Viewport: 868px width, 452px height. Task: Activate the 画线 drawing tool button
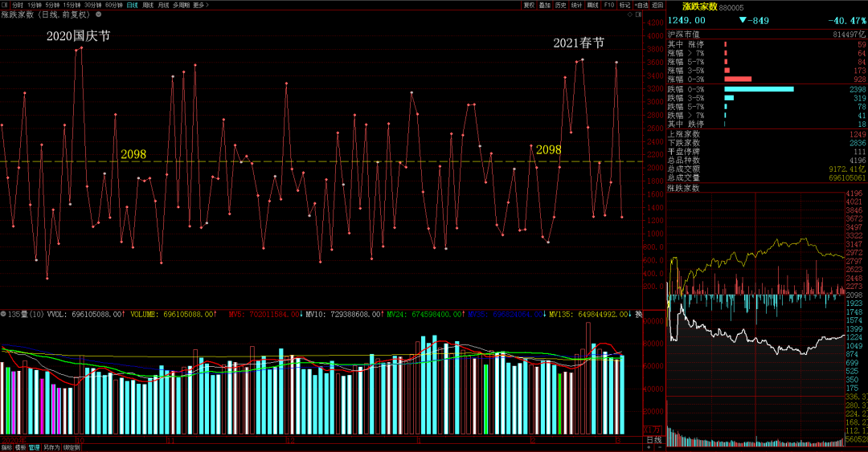click(x=593, y=5)
